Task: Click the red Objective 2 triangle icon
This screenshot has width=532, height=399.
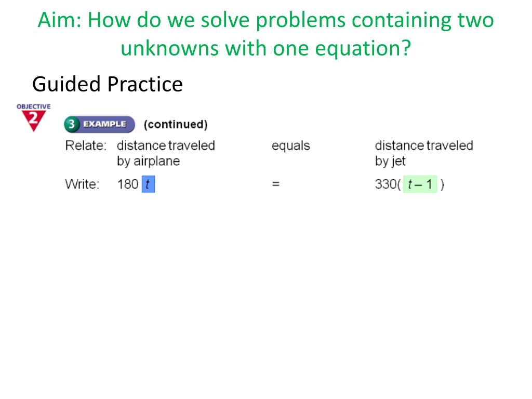Action: [34, 121]
